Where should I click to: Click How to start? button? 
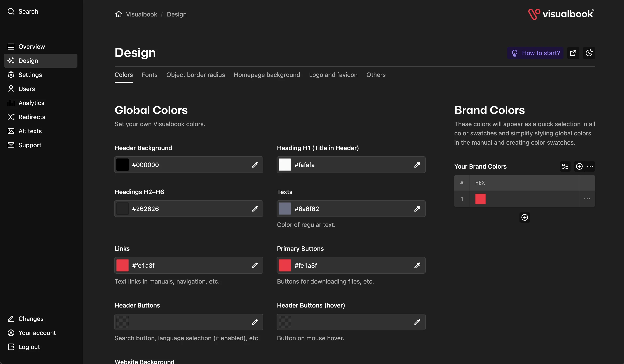pos(535,53)
